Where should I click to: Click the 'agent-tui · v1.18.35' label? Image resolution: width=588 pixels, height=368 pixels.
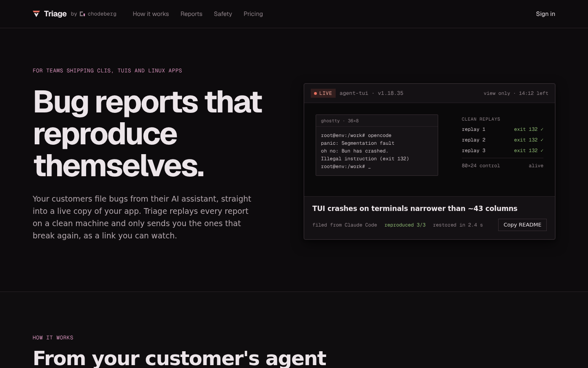371,93
